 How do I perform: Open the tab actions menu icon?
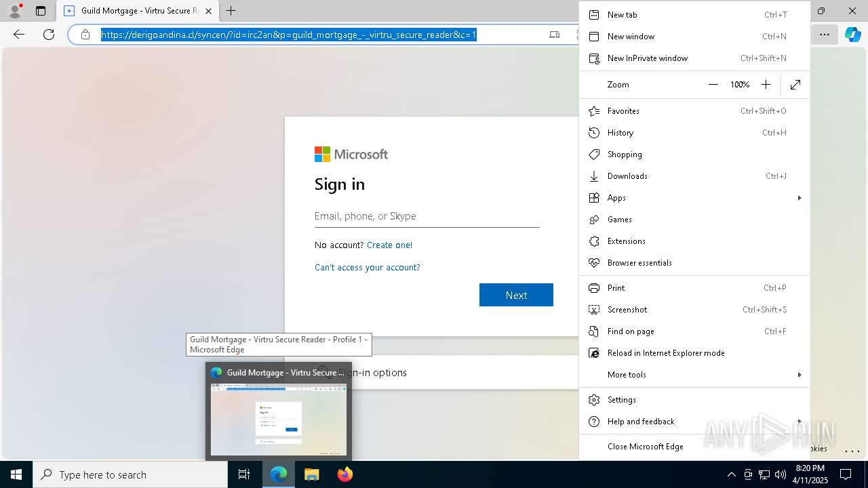pyautogui.click(x=41, y=11)
